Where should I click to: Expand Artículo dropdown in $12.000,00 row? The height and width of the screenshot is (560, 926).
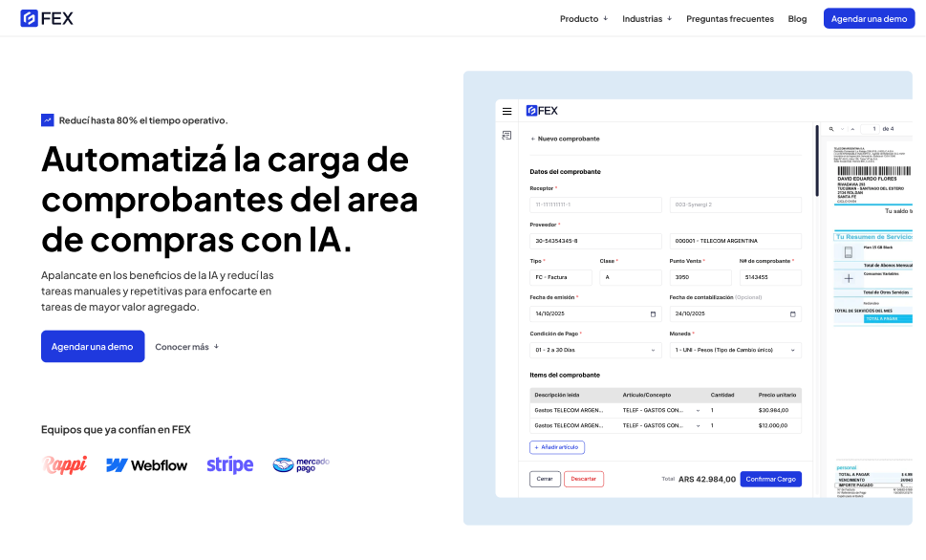(x=698, y=426)
